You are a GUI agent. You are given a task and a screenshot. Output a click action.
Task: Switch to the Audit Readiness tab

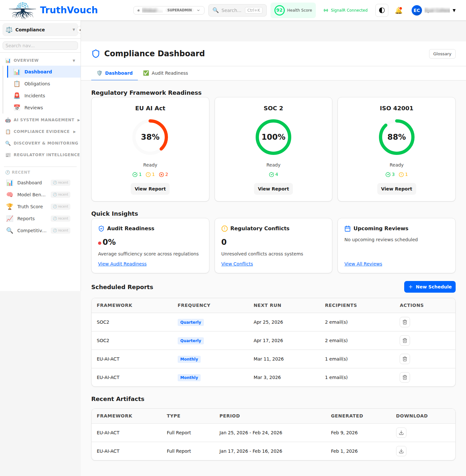pyautogui.click(x=165, y=73)
